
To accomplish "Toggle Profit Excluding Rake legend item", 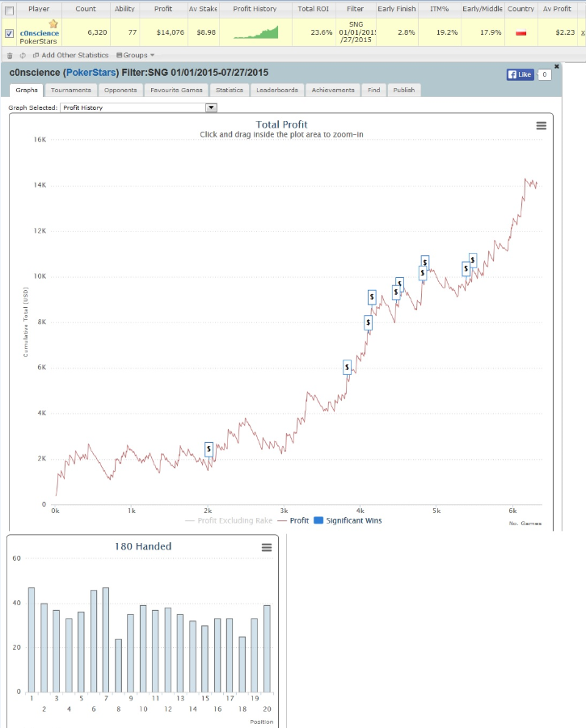I will [x=229, y=521].
